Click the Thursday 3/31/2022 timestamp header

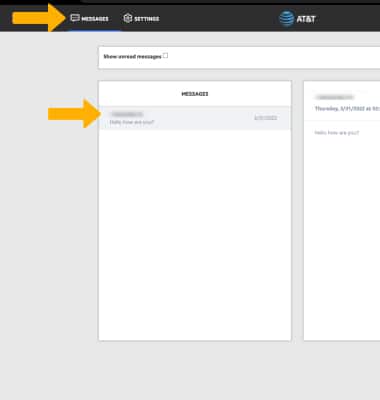click(347, 109)
